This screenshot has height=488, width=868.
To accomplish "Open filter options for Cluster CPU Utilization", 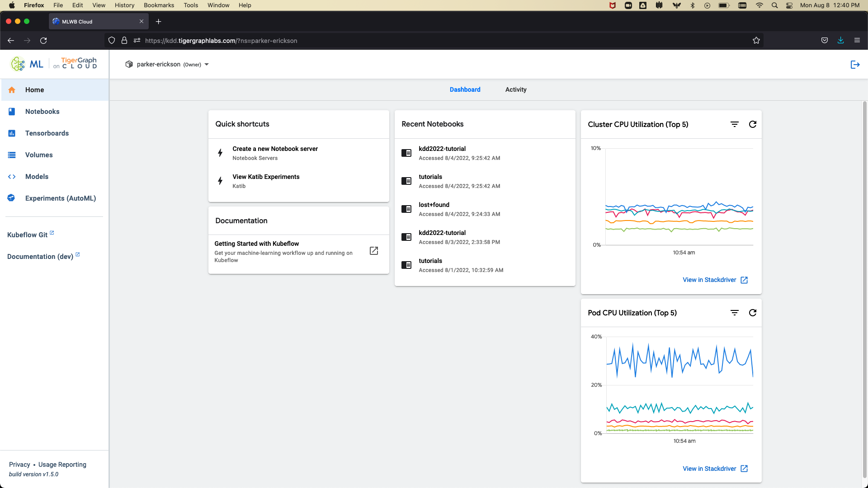I will click(x=735, y=124).
